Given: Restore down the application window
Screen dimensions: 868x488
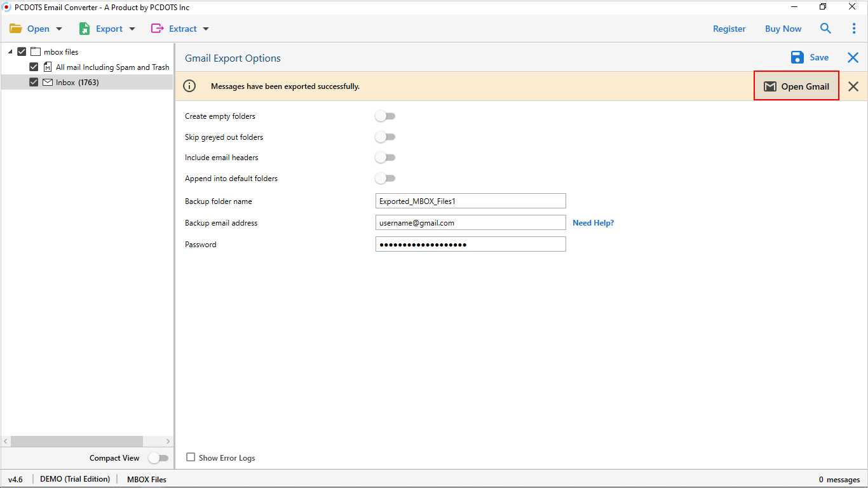Looking at the screenshot, I should [x=824, y=7].
